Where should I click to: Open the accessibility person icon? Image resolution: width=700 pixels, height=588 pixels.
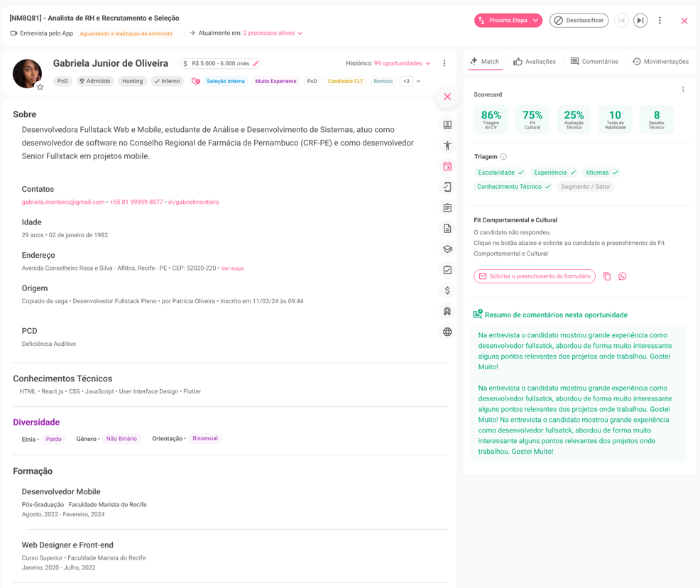click(447, 146)
